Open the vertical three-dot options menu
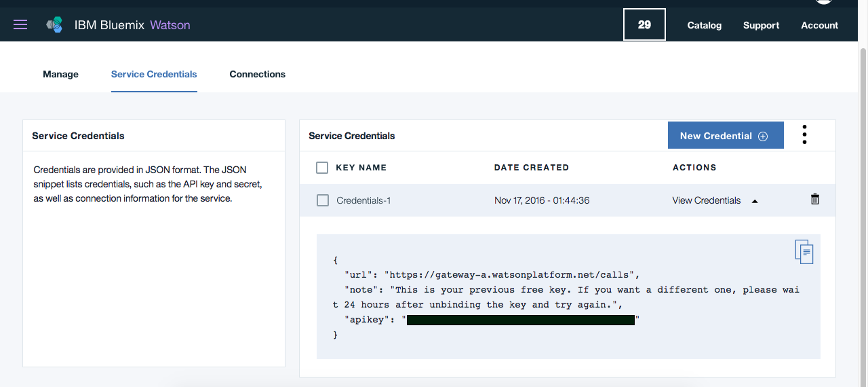The image size is (868, 387). [804, 134]
